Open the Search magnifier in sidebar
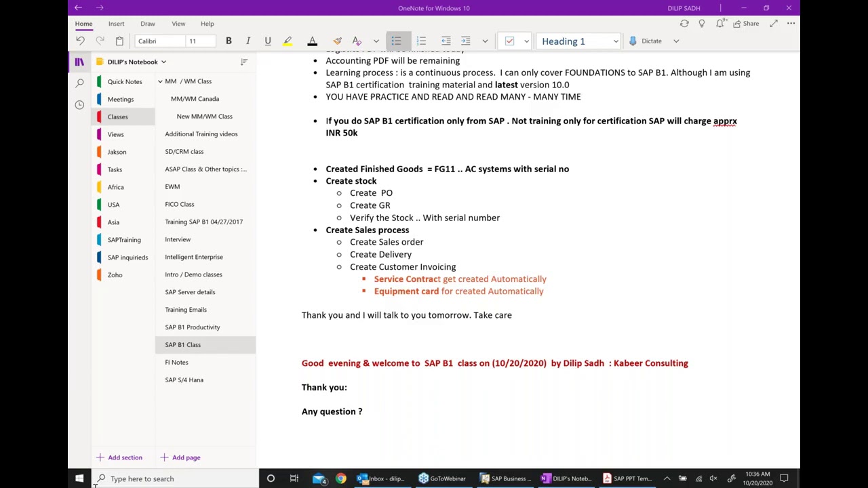 [x=79, y=83]
